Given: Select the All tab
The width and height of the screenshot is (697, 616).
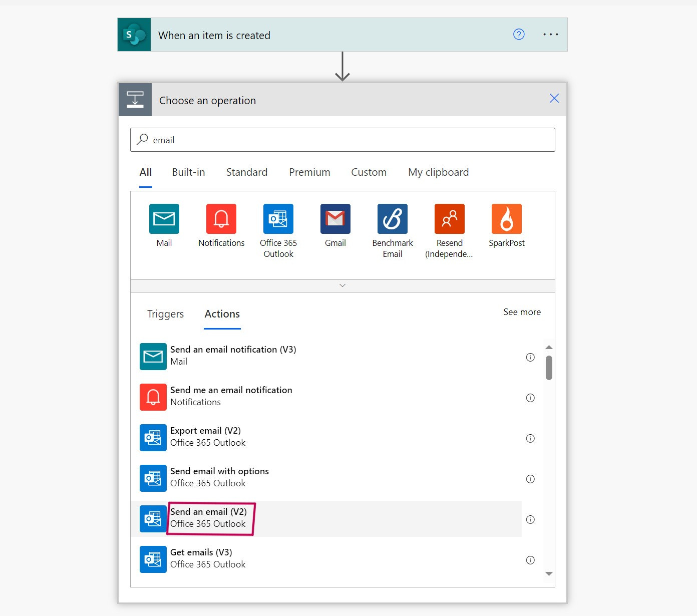Looking at the screenshot, I should (x=146, y=172).
